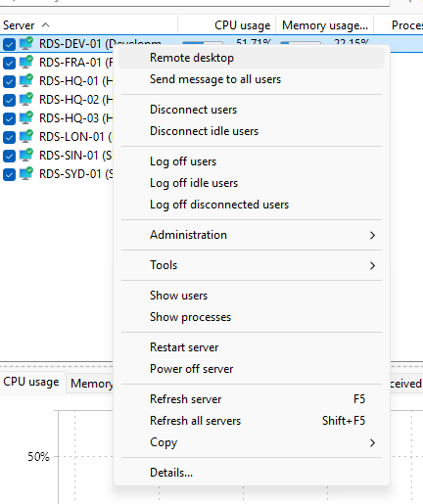Click the Memory usage column header
Image resolution: width=423 pixels, height=504 pixels.
325,25
